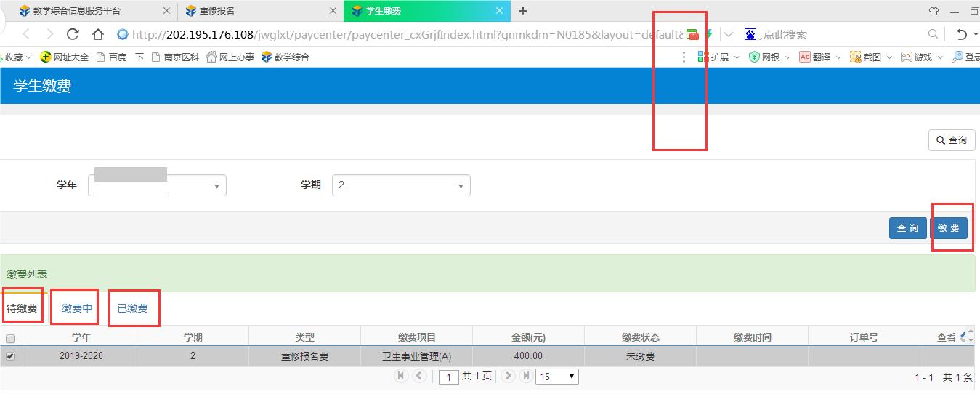Open the rows-per-page dropdown showing 15
The image size is (980, 394).
556,377
